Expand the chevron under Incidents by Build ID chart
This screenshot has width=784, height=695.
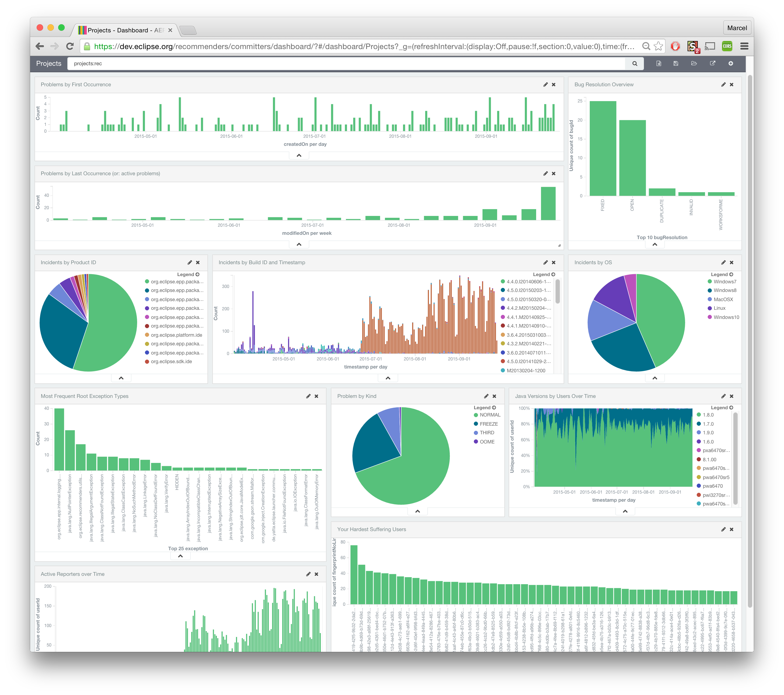click(388, 378)
